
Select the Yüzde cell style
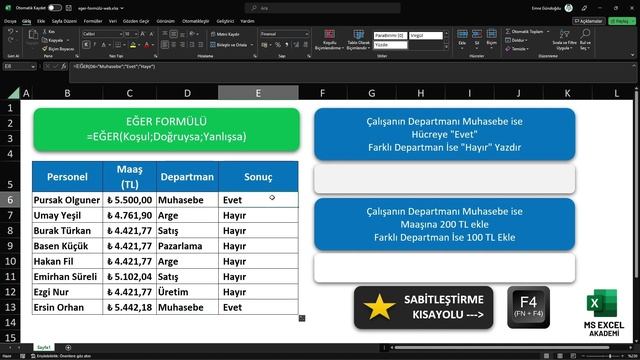390,45
